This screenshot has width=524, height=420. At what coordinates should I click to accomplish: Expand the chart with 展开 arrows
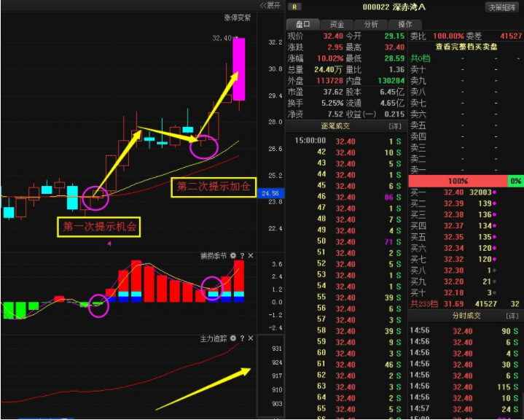[270, 5]
